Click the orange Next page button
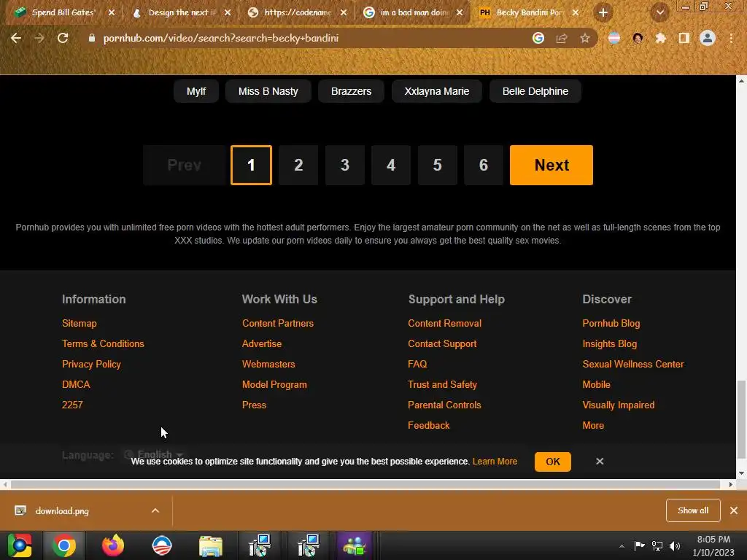This screenshot has height=560, width=747. tap(551, 166)
